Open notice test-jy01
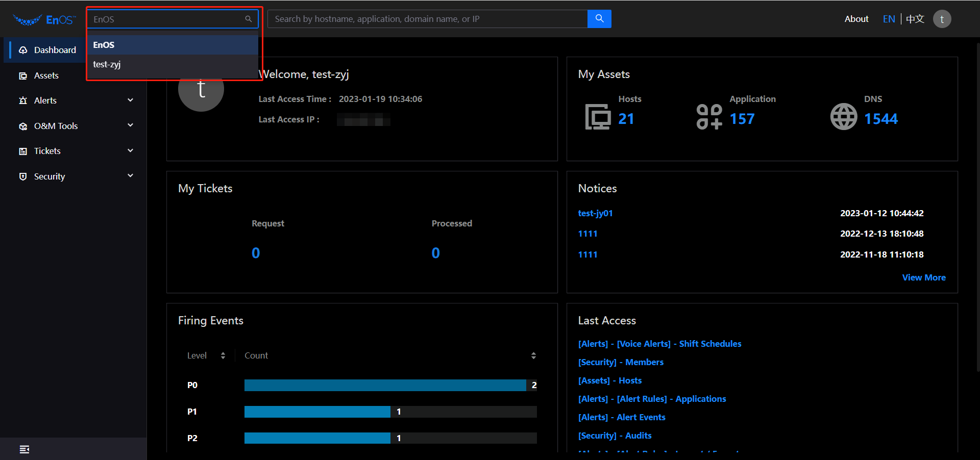This screenshot has height=460, width=980. point(595,213)
